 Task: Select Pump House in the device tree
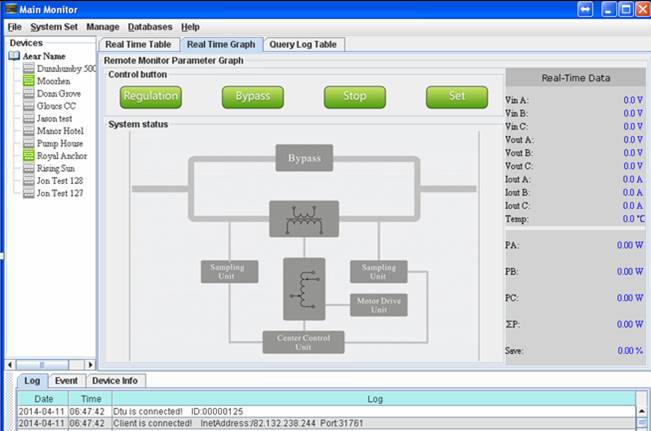(60, 143)
